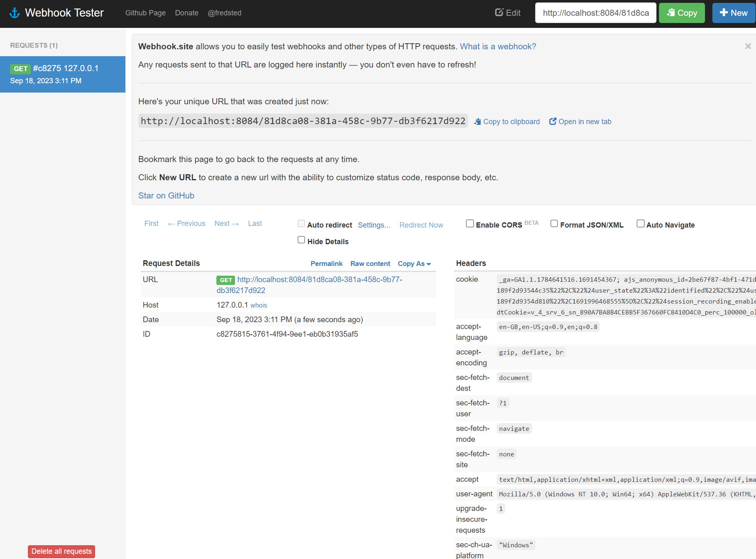Click the green Copy button

click(682, 13)
